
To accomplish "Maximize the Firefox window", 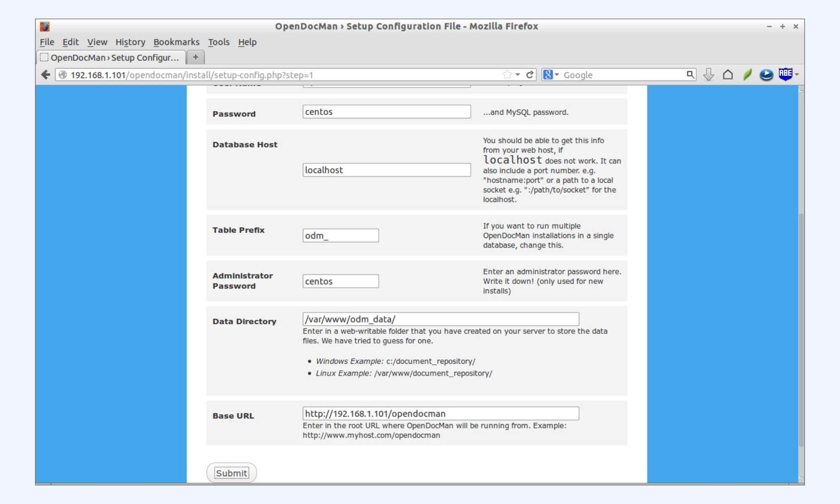I will tap(782, 26).
